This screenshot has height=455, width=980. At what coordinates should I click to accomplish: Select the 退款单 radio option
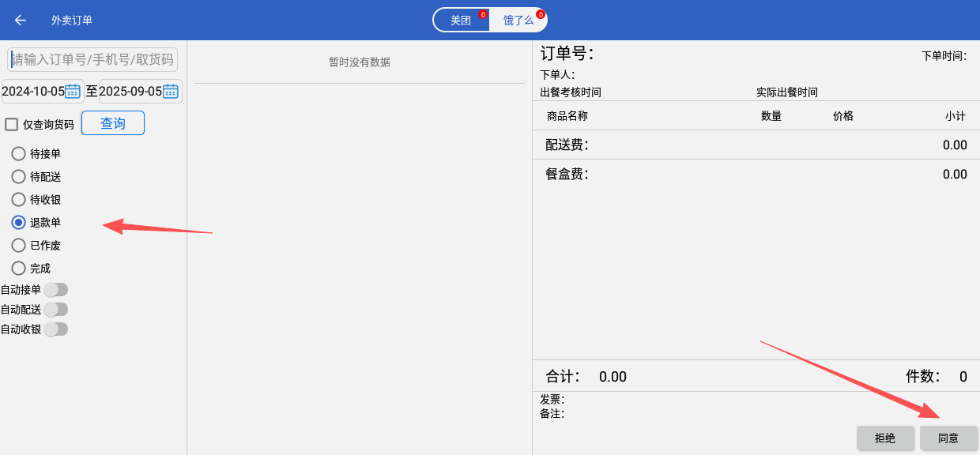tap(19, 222)
